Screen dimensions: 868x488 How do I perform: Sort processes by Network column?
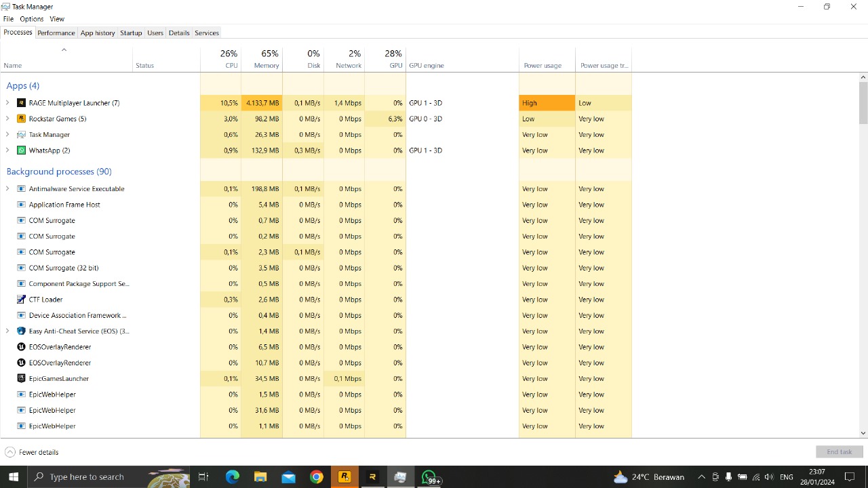(344, 59)
